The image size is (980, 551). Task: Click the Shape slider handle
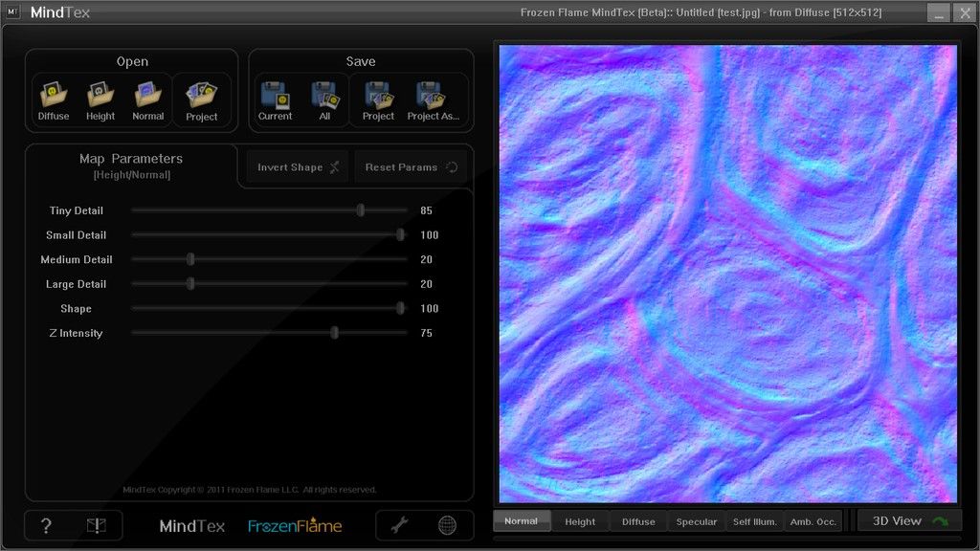[x=401, y=308]
